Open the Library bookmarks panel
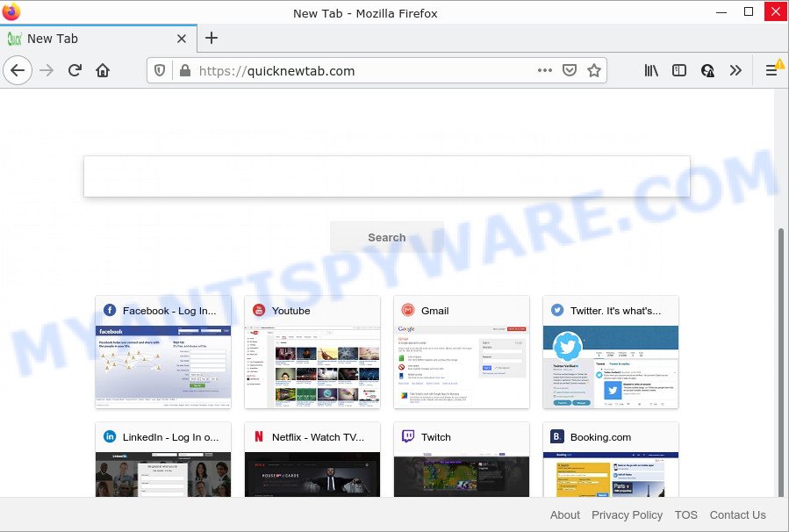Image resolution: width=789 pixels, height=532 pixels. coord(651,70)
